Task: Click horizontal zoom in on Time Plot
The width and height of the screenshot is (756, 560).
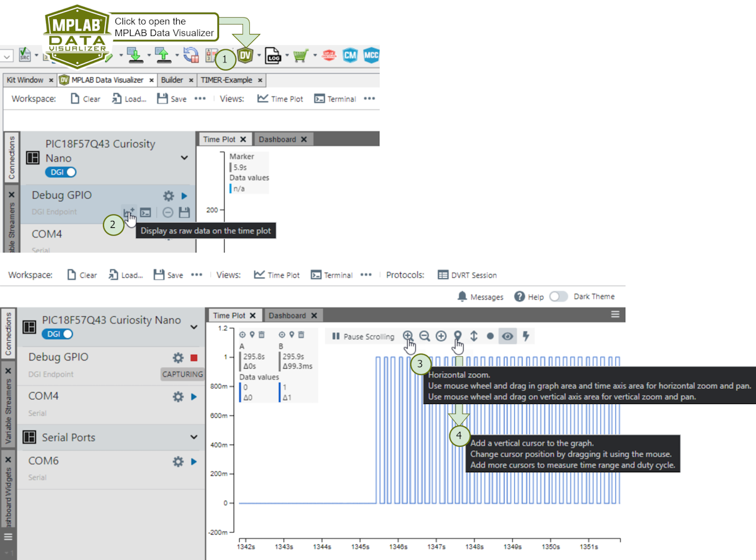Action: click(408, 337)
